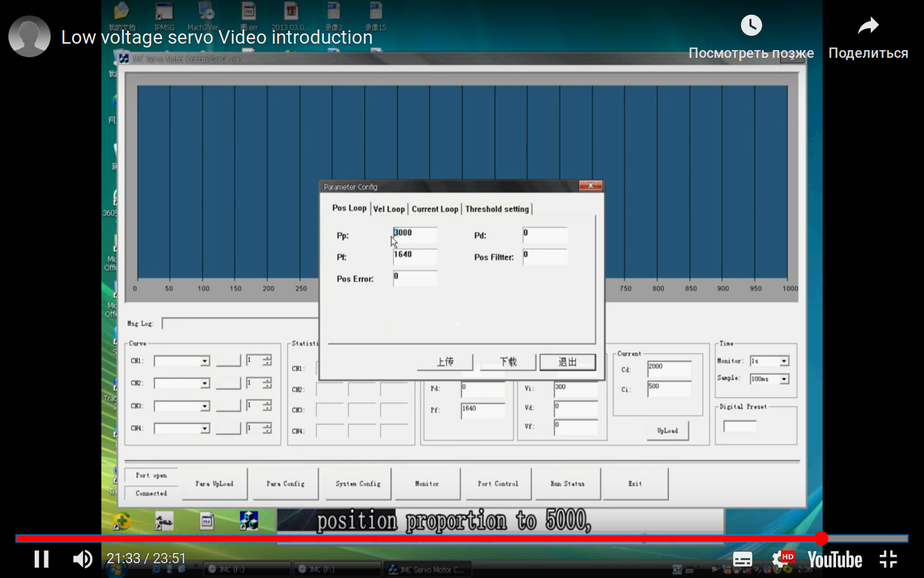
Task: Click the Run Status button
Action: click(568, 484)
